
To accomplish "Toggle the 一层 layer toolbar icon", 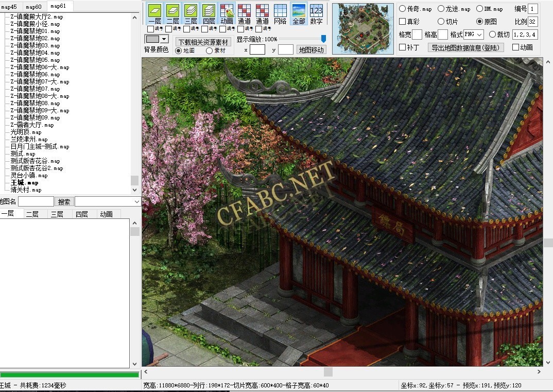I will [154, 14].
